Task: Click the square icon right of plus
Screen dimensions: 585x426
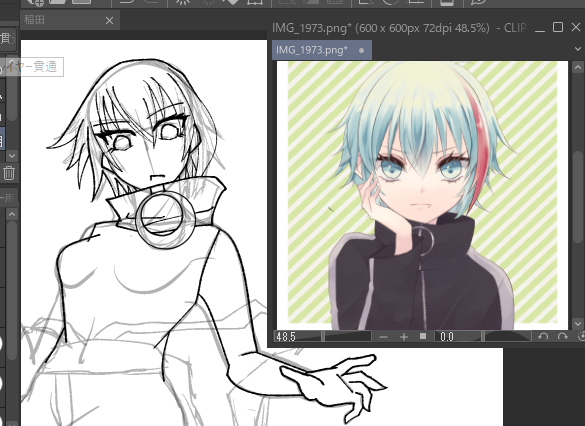Action: 423,336
